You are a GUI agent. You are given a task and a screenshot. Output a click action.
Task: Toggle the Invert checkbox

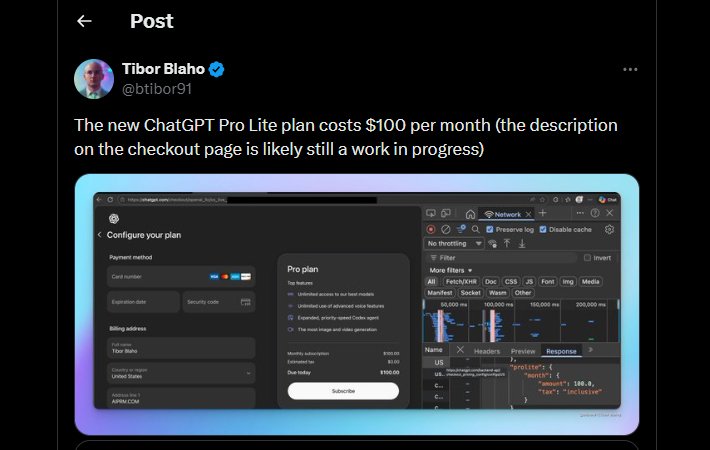(x=587, y=258)
